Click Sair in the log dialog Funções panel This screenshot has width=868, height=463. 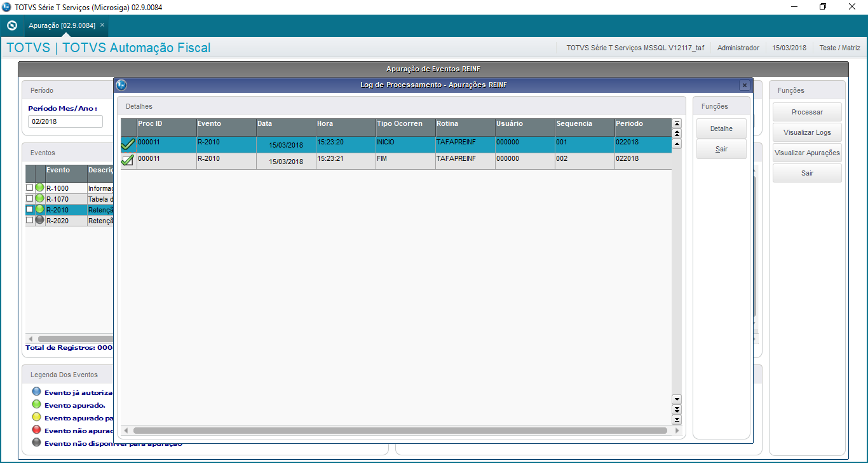pos(721,149)
